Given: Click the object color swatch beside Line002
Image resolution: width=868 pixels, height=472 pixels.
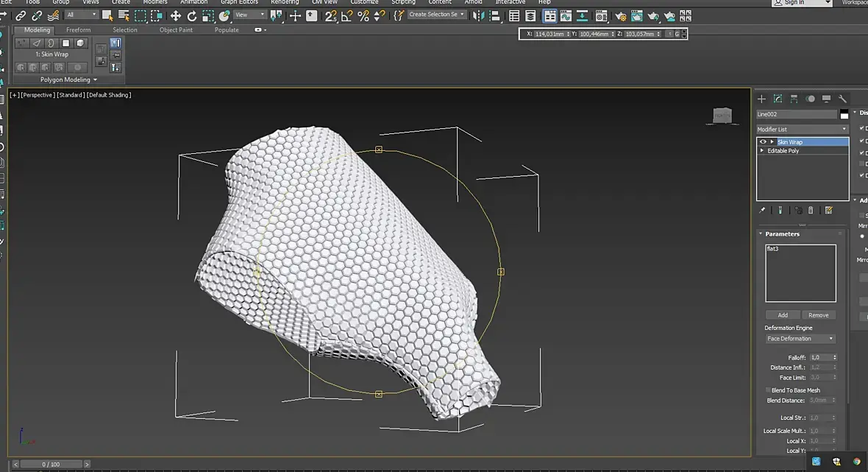Looking at the screenshot, I should 844,114.
